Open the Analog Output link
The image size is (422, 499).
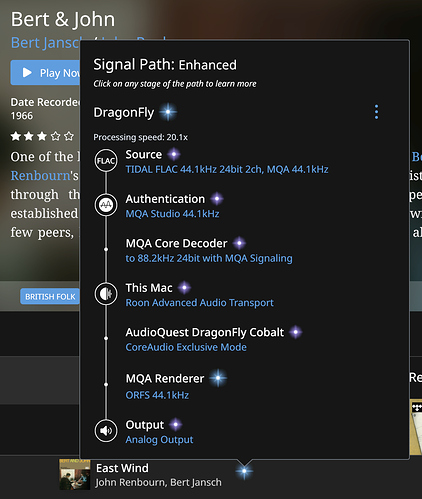(159, 440)
